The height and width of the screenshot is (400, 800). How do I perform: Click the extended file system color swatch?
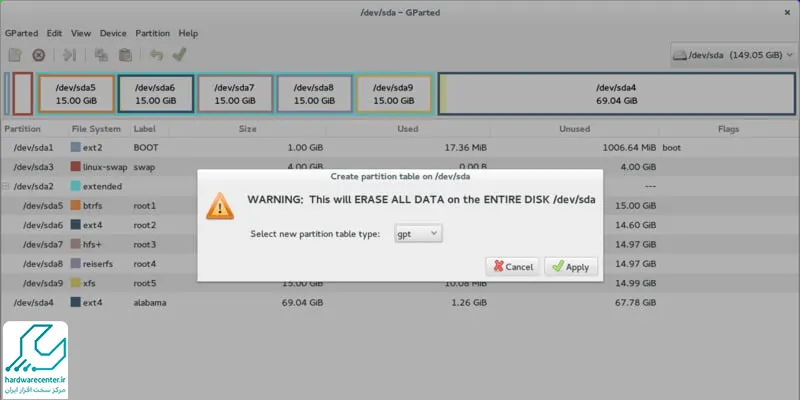coord(76,186)
